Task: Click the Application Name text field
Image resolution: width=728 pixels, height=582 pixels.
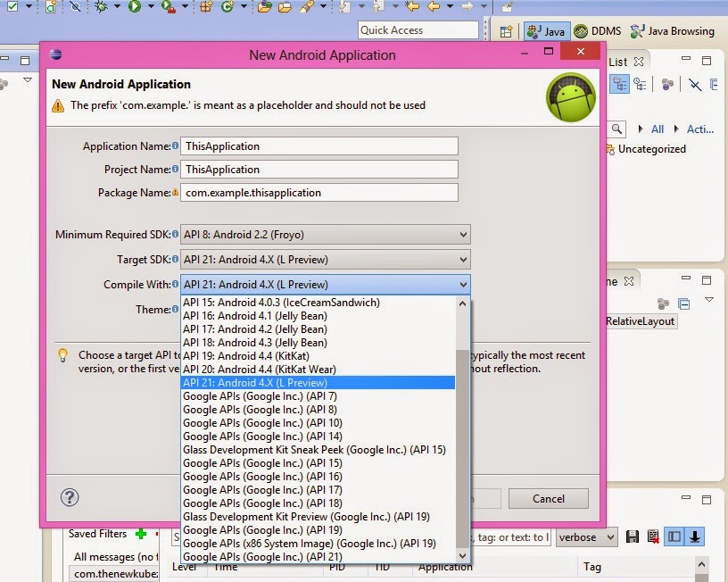Action: coord(319,146)
